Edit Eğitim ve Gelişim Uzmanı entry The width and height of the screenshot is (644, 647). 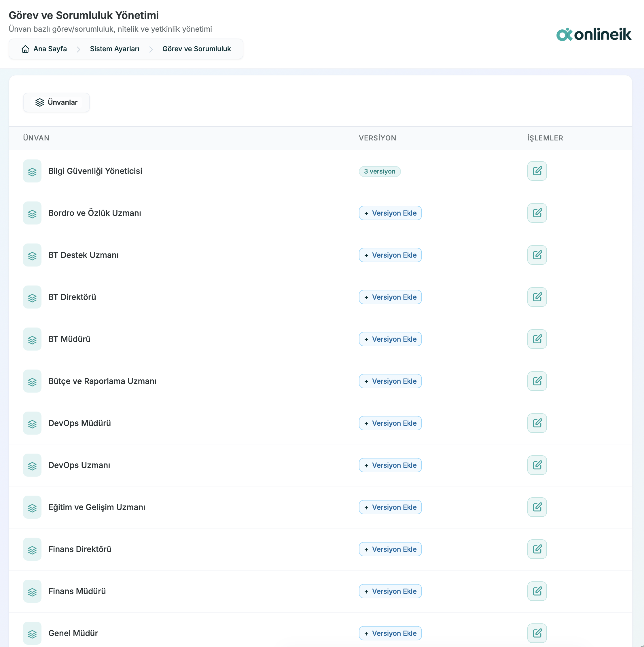537,507
